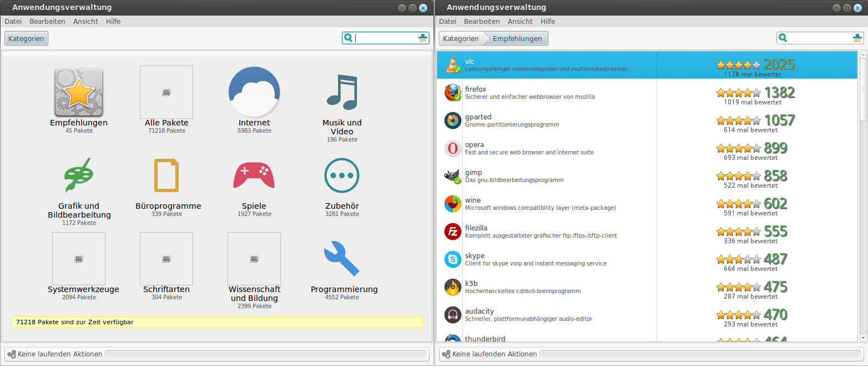Click gparted score 1057
Image resolution: width=868 pixels, height=367 pixels.
779,120
